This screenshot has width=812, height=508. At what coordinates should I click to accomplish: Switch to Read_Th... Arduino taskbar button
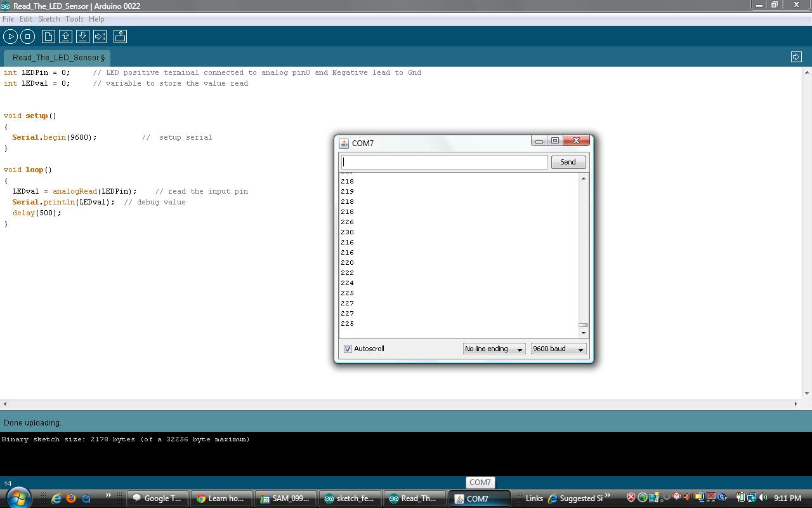[414, 498]
